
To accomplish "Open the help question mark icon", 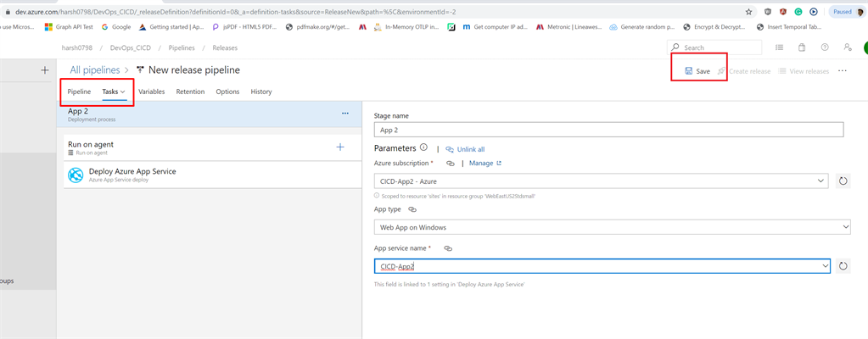I will pos(824,47).
